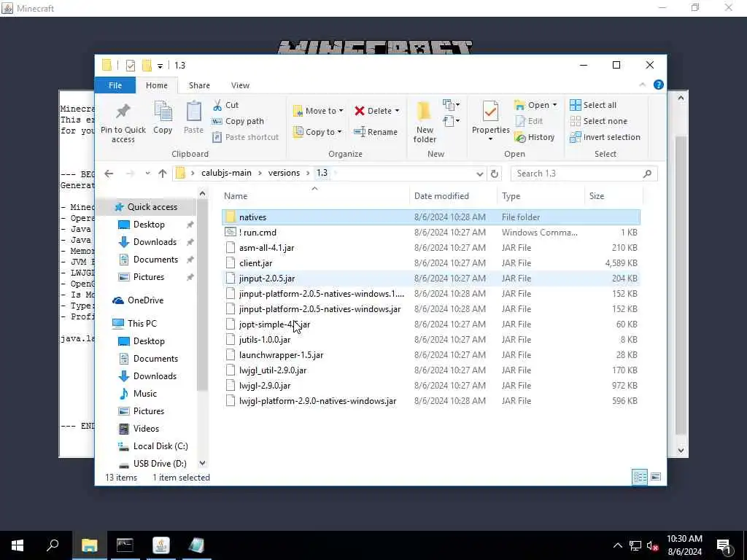Open the dropdown of the Open button
This screenshot has height=560, width=747.
[554, 105]
